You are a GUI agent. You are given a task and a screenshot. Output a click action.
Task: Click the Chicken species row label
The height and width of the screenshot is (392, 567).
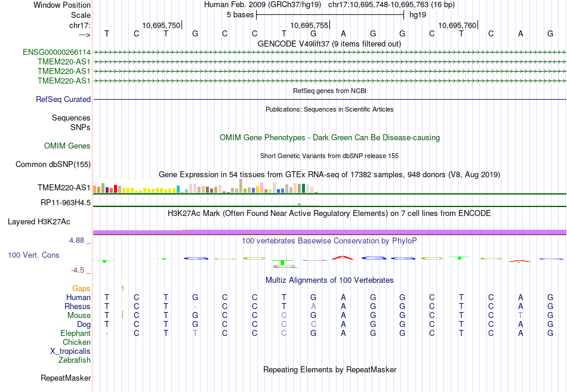[76, 342]
